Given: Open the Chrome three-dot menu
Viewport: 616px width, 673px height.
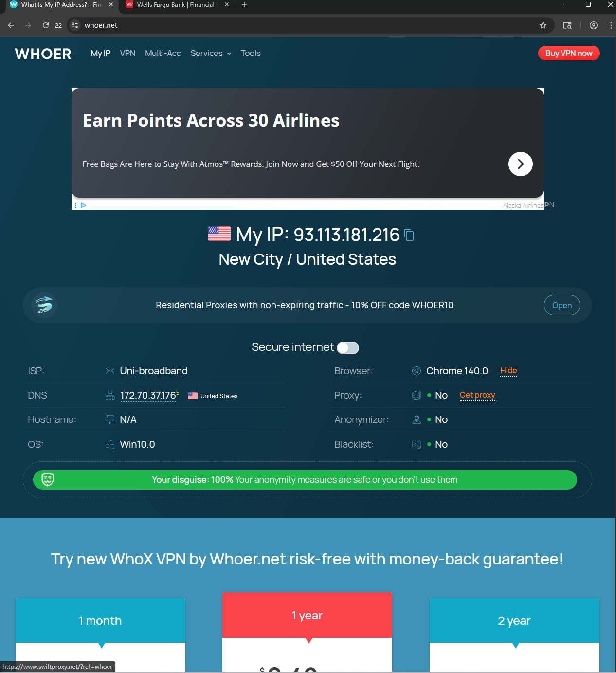Looking at the screenshot, I should [611, 25].
